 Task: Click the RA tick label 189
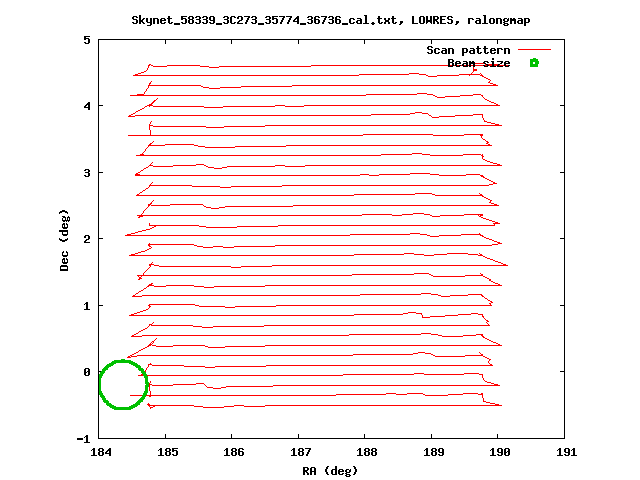(433, 452)
